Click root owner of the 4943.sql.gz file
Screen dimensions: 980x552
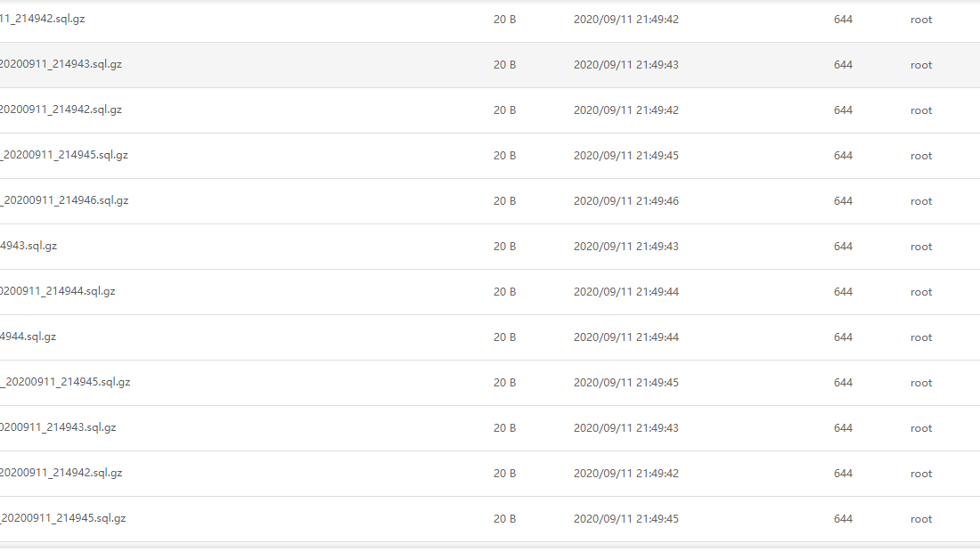921,247
